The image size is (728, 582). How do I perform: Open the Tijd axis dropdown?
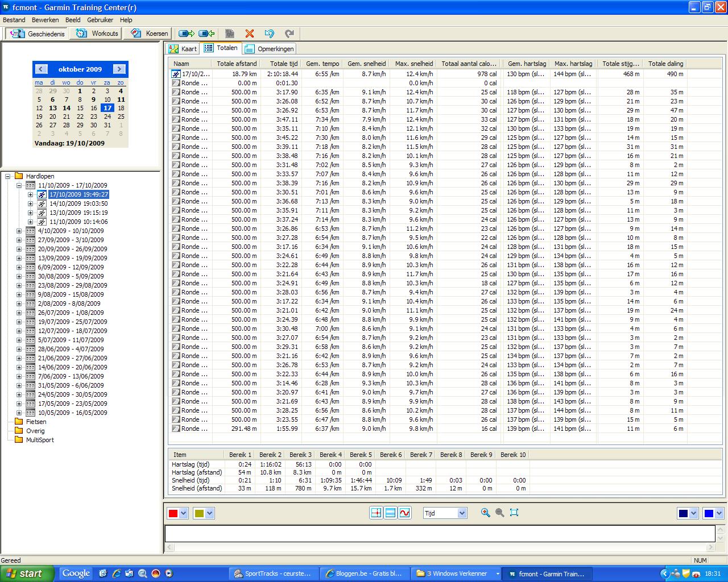coord(462,513)
